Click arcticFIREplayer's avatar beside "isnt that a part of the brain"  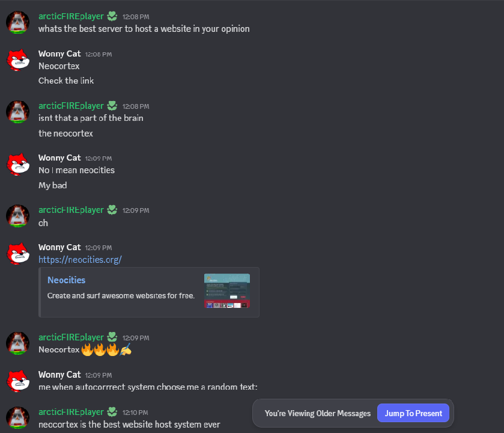pyautogui.click(x=18, y=112)
